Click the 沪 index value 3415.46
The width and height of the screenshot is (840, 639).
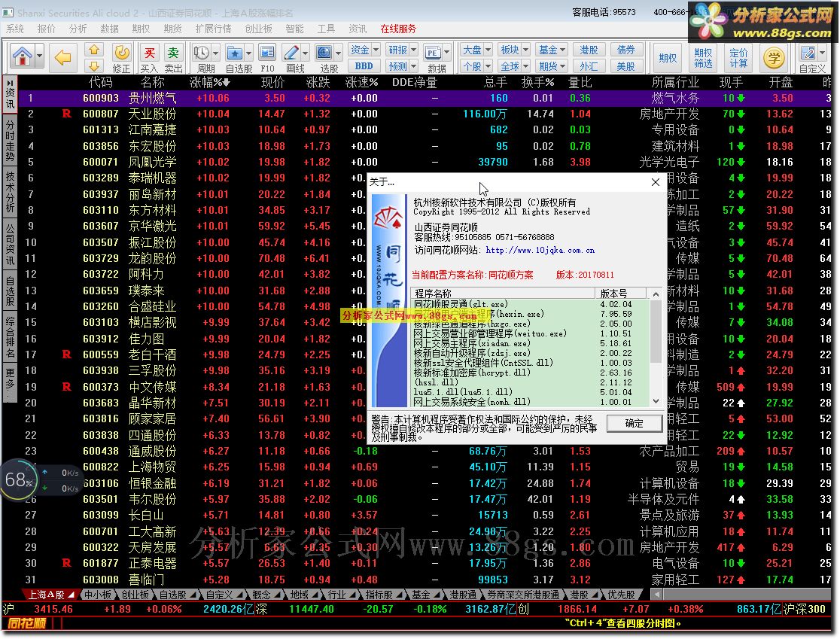click(53, 609)
